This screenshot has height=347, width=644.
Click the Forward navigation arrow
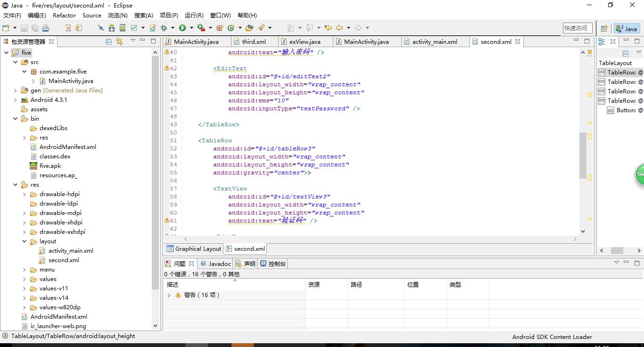[x=358, y=28]
